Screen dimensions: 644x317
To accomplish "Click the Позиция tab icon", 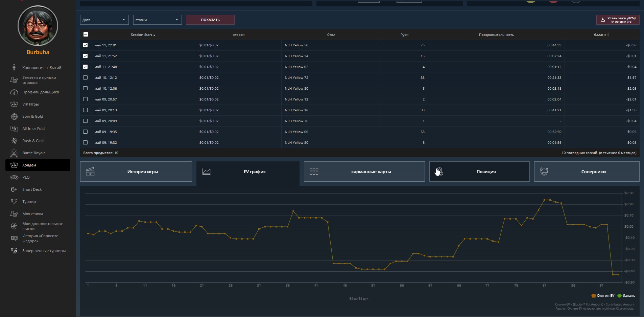I will (439, 172).
